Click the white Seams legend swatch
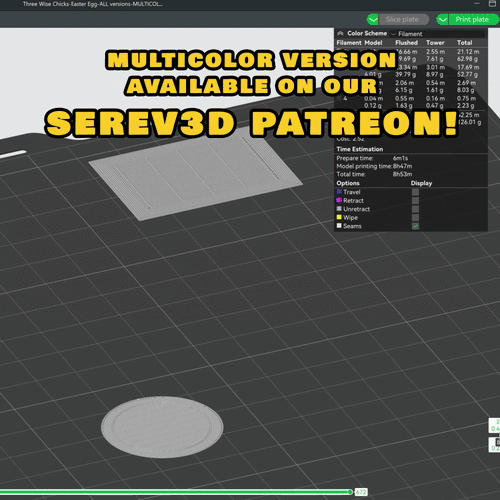Viewport: 500px width, 500px height. 339,226
